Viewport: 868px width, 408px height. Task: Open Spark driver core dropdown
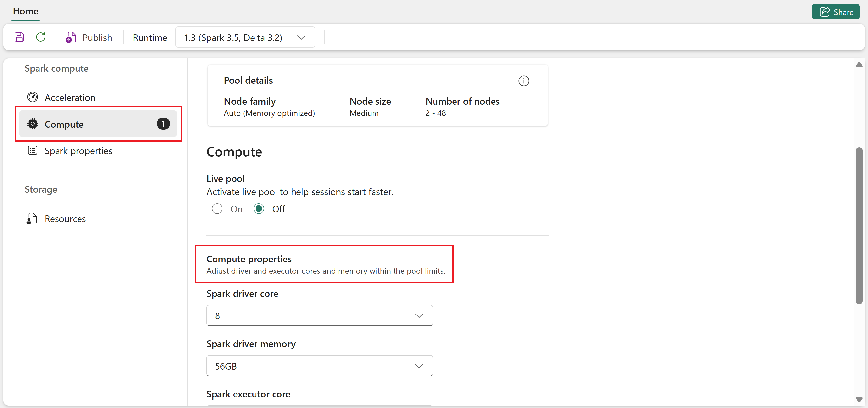(319, 315)
